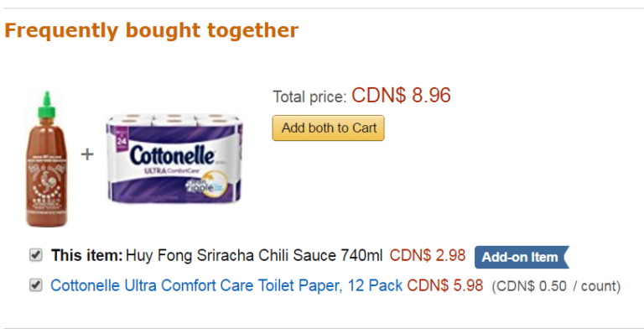Add both to Cart
644x329 pixels.
click(328, 128)
